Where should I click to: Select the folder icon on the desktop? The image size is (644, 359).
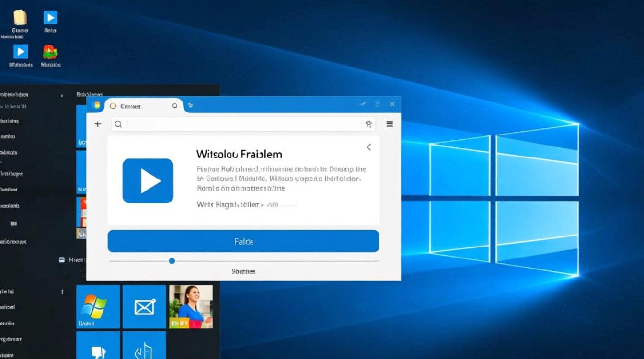[x=19, y=18]
